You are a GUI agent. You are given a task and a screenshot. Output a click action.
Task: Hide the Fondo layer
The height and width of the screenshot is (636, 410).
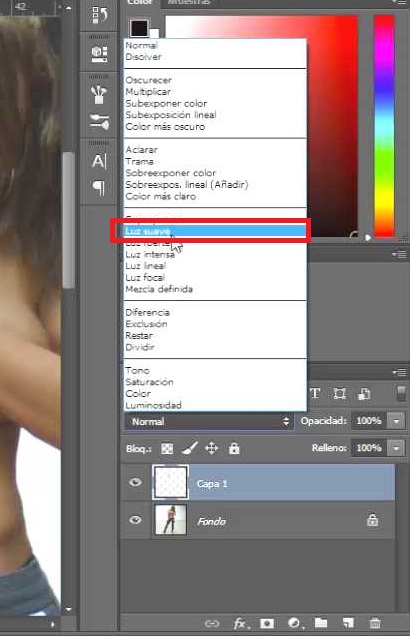pyautogui.click(x=135, y=520)
